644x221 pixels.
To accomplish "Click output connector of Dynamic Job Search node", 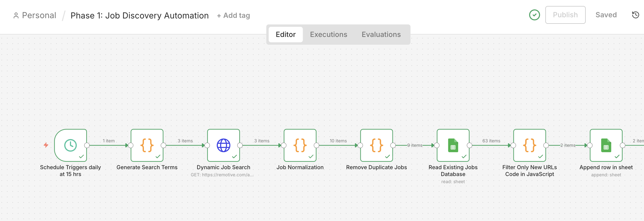I will tap(240, 145).
